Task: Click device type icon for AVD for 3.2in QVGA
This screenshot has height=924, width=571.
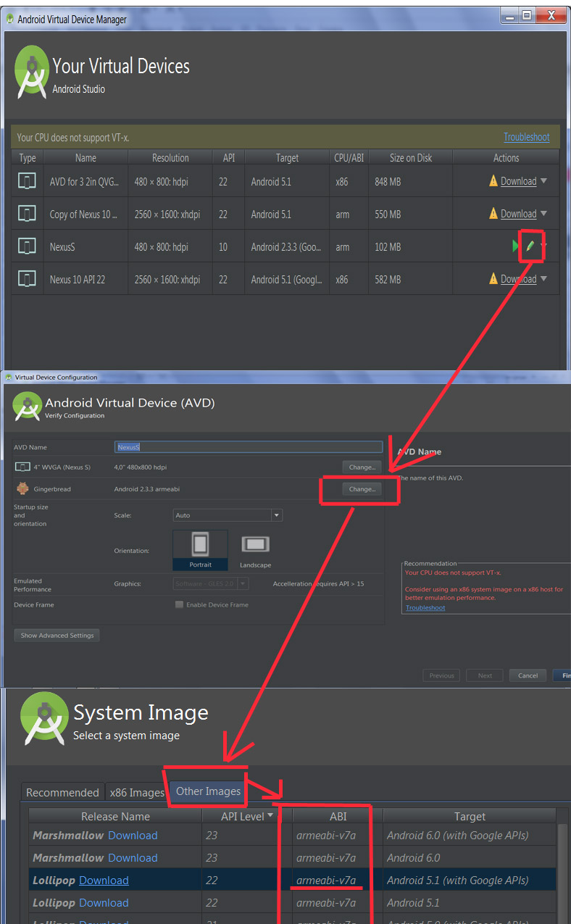Action: coord(27,181)
